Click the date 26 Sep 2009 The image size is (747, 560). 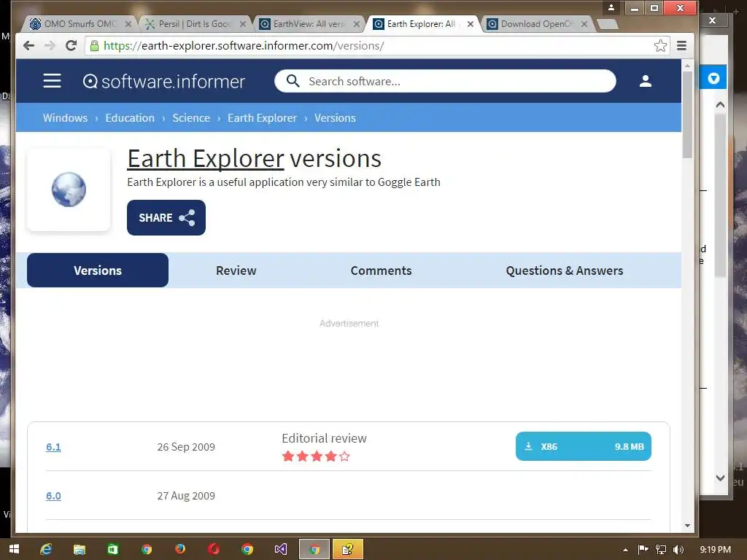186,447
